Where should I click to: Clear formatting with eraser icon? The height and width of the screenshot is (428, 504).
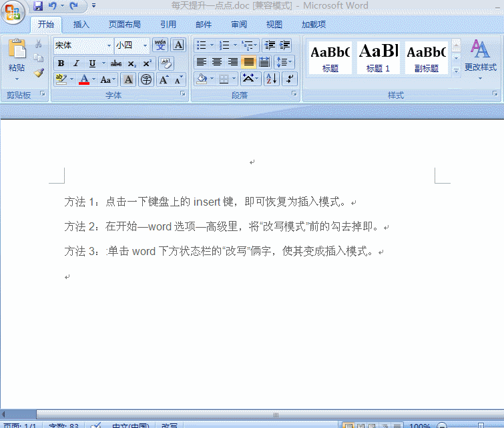coord(166,63)
